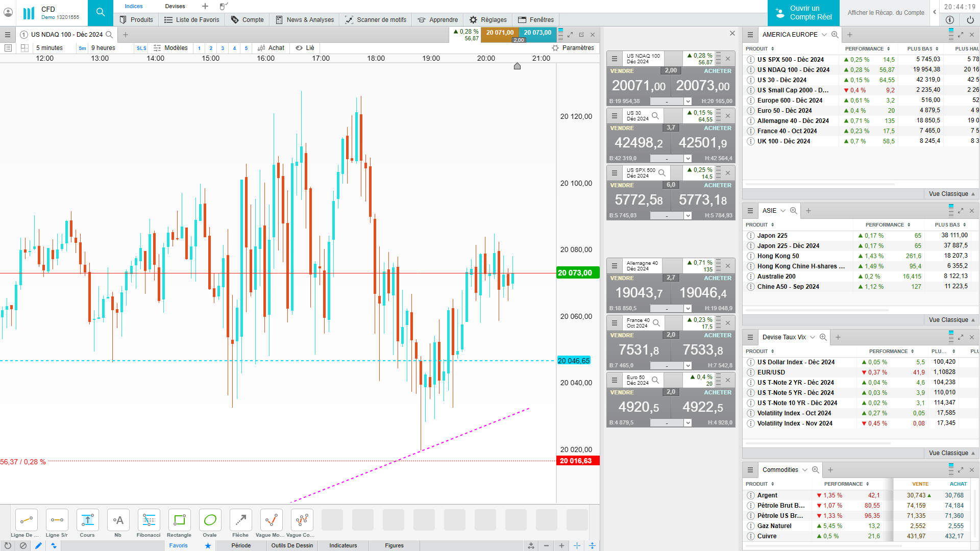Screen dimensions: 980x551
Task: Toggle the Lié eye link option
Action: tap(305, 48)
